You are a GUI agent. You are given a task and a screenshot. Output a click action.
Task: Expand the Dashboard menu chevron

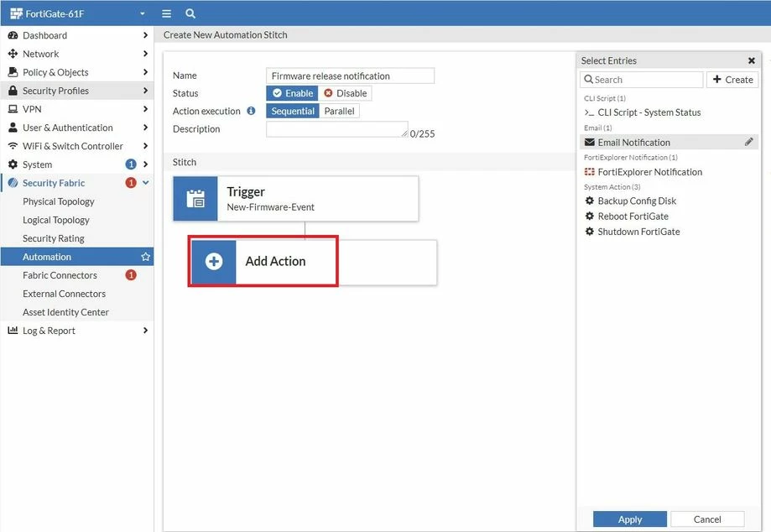tap(145, 35)
